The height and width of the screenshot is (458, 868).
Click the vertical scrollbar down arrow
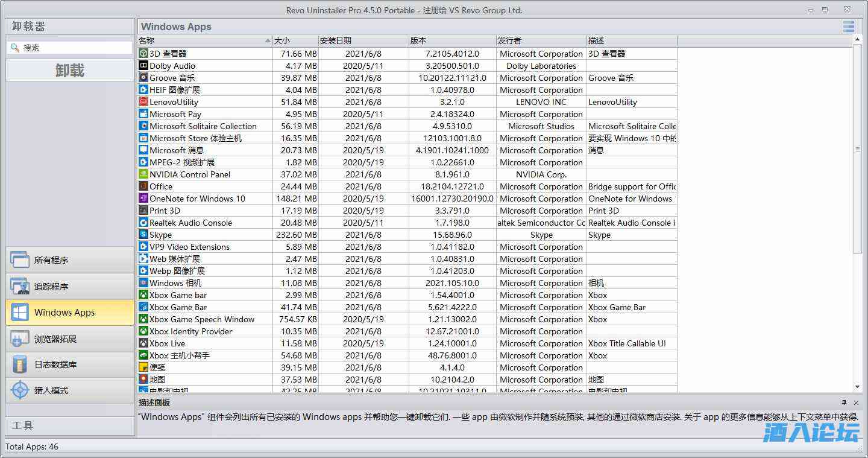coord(858,387)
